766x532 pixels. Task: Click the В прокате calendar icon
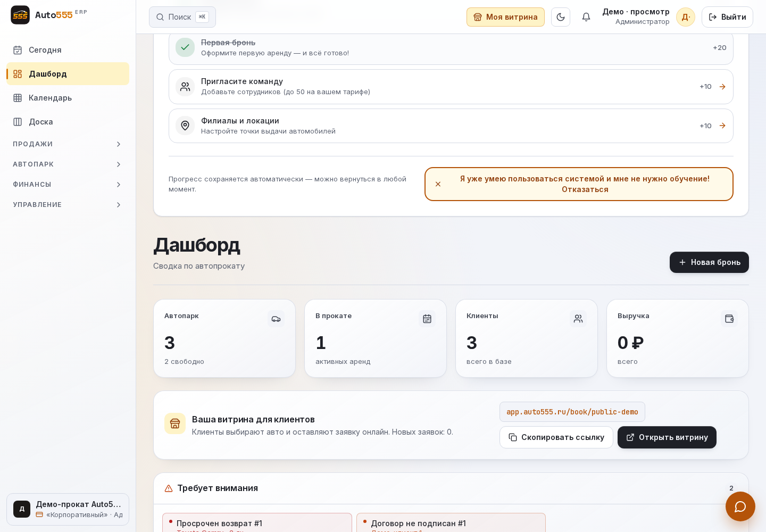(x=427, y=319)
